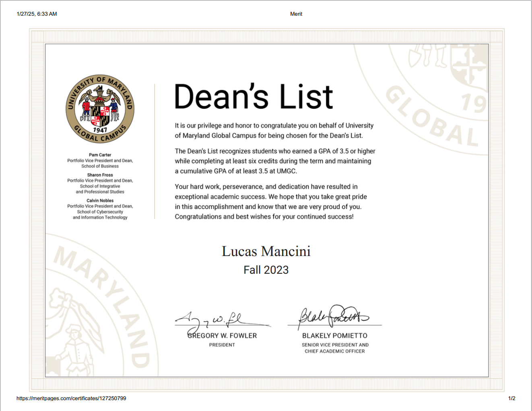Click the page number '1/2'

(x=512, y=399)
